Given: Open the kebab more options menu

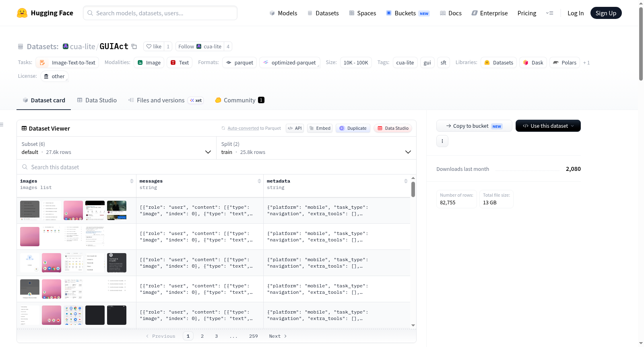Looking at the screenshot, I should (442, 141).
